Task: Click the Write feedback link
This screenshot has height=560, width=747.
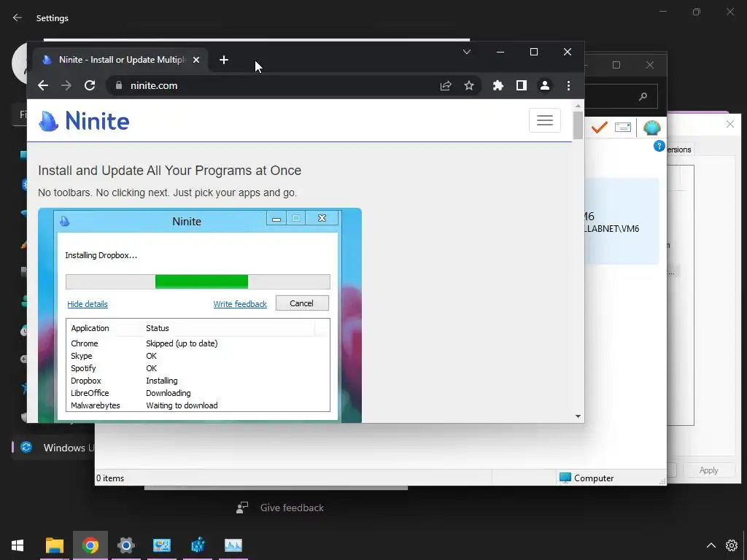Action: (240, 304)
